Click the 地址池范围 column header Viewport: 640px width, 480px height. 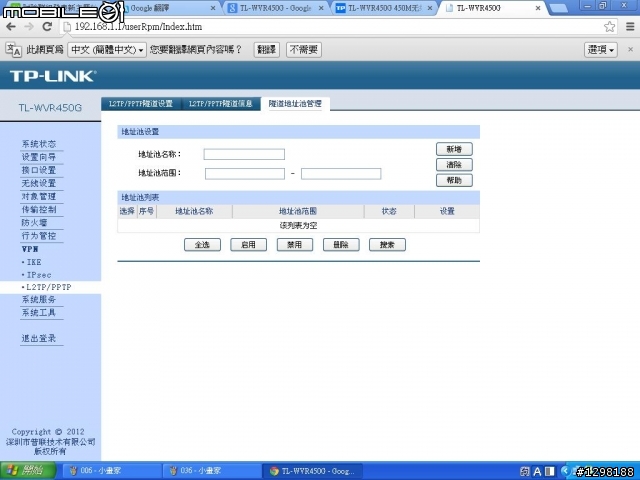point(298,211)
